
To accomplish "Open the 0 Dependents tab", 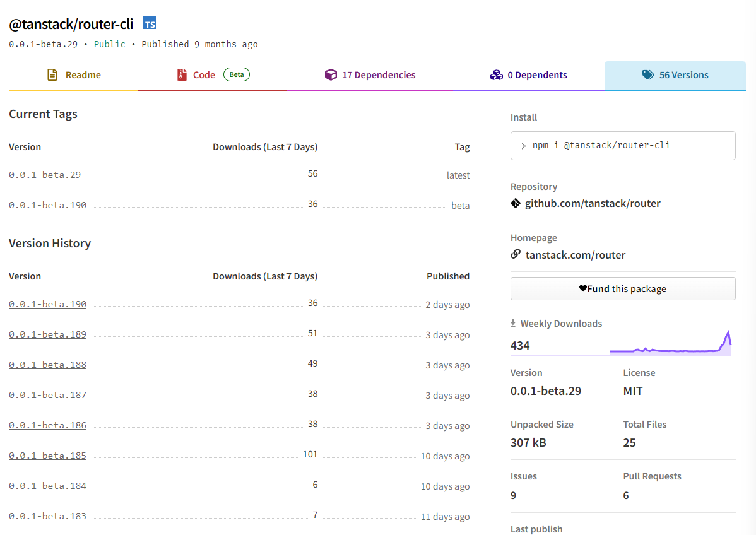I will click(x=537, y=75).
